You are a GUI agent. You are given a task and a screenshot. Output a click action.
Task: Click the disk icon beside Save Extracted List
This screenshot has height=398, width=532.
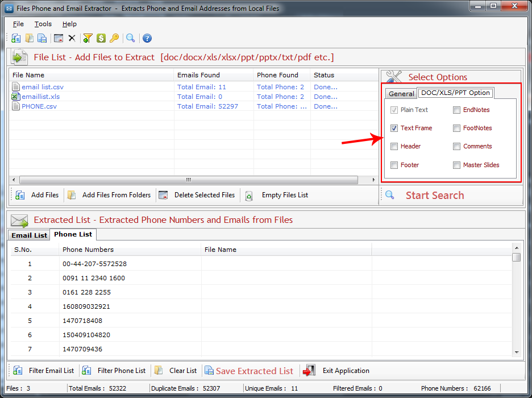209,371
